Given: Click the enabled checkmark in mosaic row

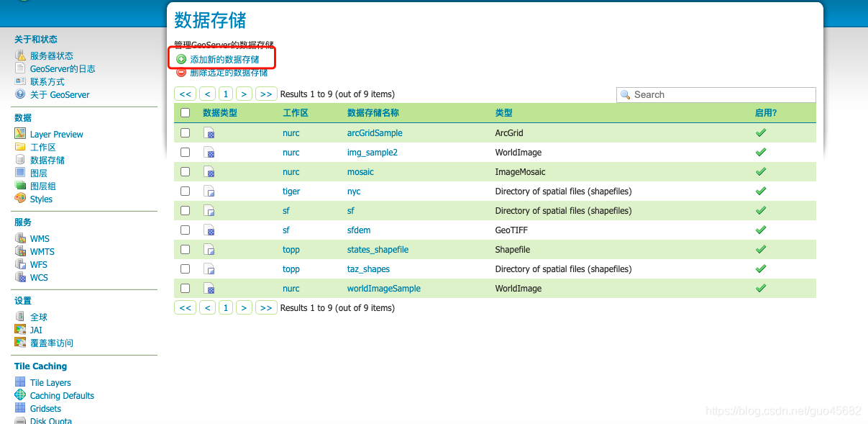Looking at the screenshot, I should 761,171.
